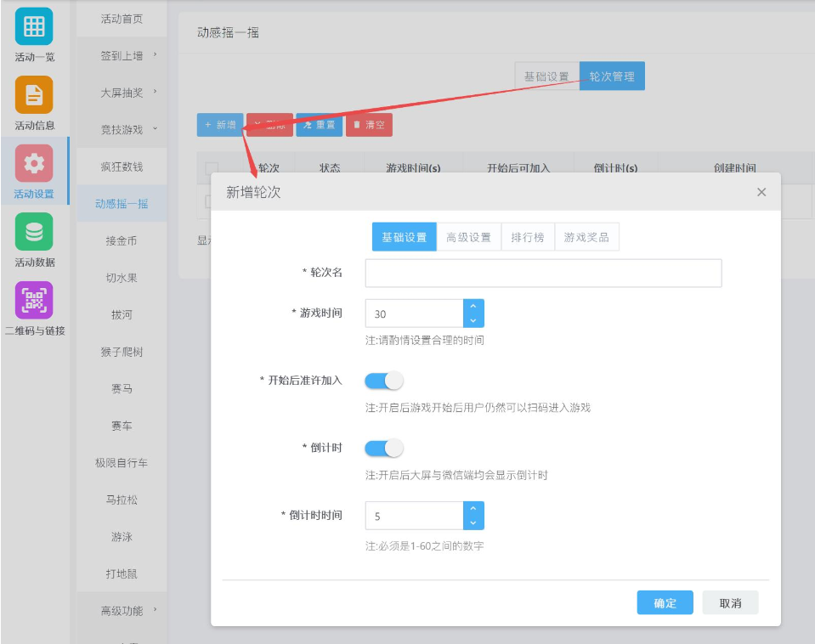Go to 活动首页 in the sidebar
815x644 pixels.
pos(122,19)
